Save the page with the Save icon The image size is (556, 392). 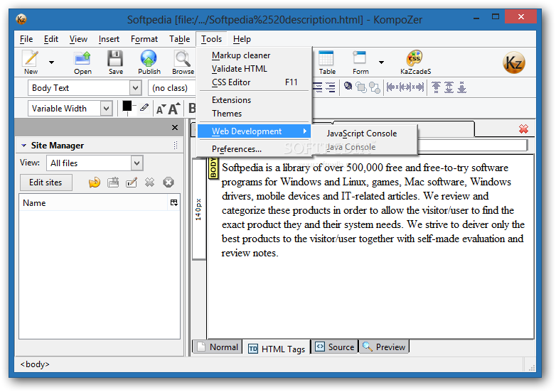coord(115,58)
